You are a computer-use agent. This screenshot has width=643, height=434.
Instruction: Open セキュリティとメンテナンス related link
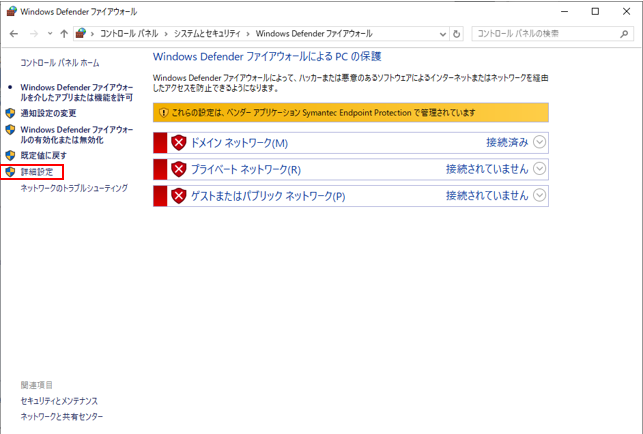pyautogui.click(x=59, y=401)
